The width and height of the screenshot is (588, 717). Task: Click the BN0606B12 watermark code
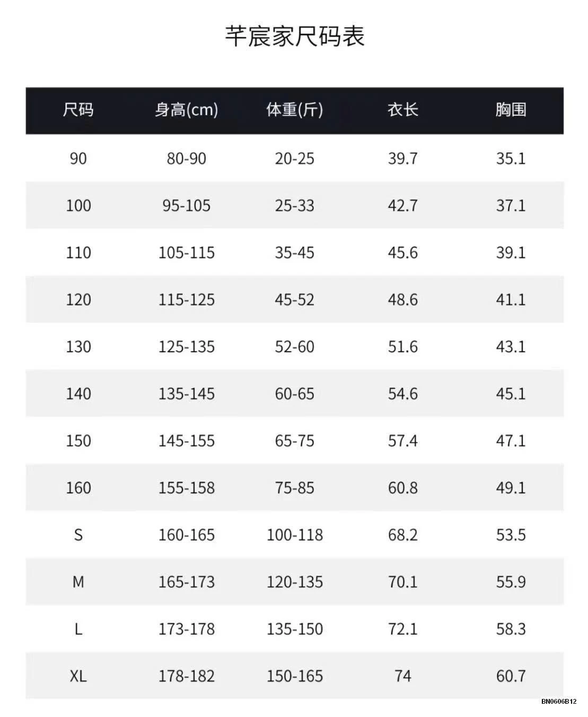[559, 701]
